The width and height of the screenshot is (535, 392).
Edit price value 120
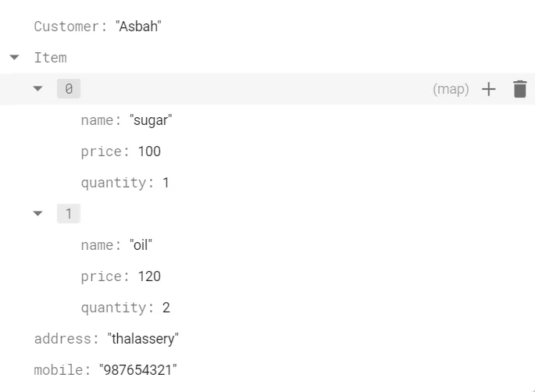coord(148,276)
